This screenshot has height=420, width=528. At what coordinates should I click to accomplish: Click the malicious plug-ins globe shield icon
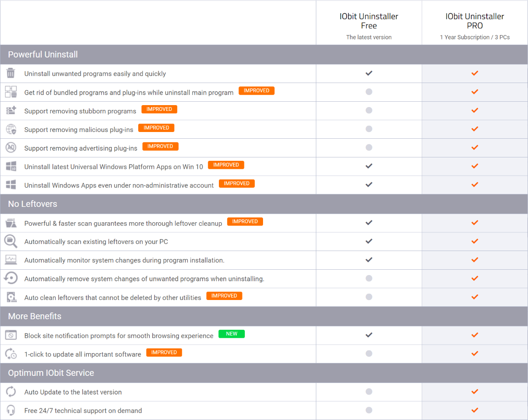pos(11,129)
